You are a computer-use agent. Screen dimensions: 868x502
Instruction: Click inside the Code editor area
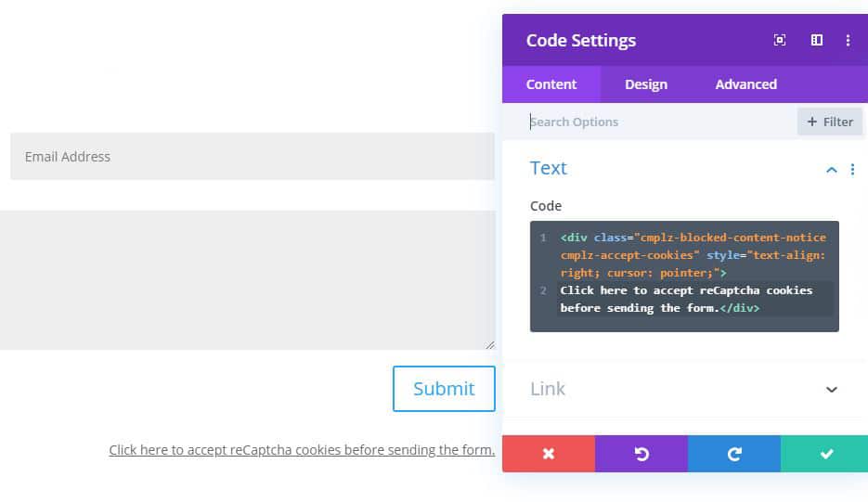(684, 277)
